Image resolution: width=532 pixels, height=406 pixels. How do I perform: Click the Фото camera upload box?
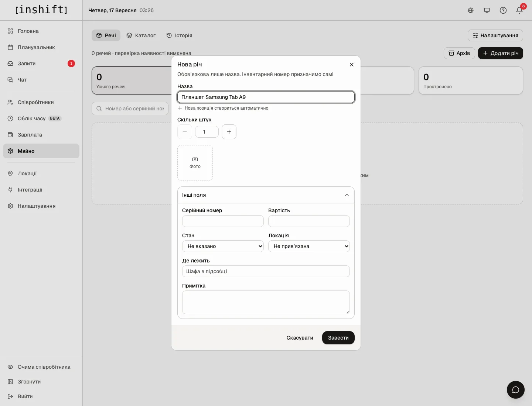[195, 163]
